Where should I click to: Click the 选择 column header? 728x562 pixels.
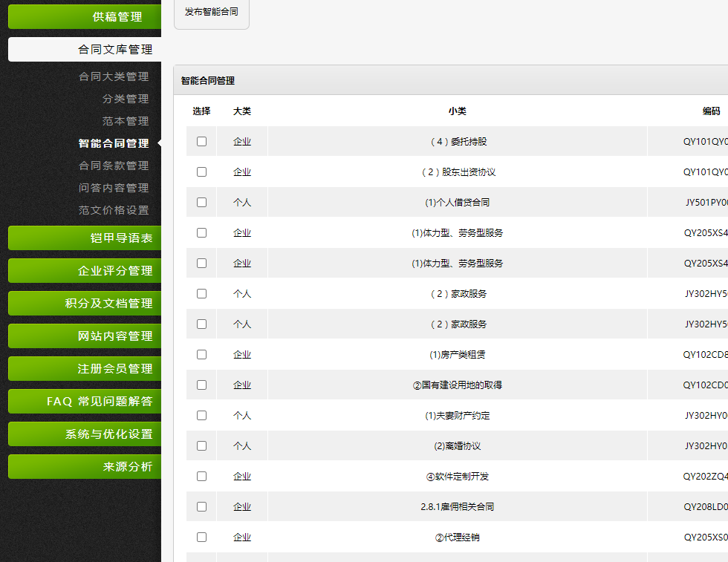(201, 111)
